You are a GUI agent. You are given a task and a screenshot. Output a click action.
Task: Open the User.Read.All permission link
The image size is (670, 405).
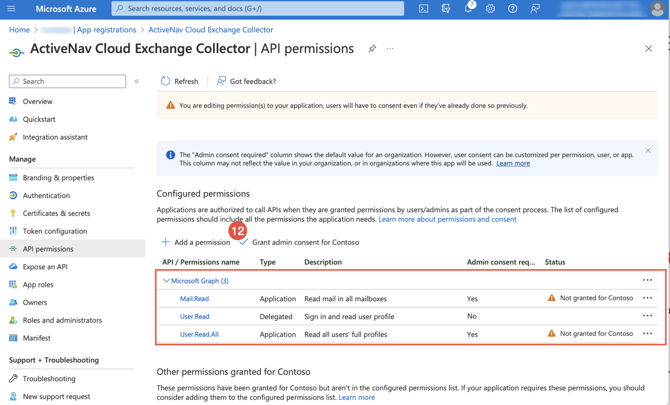pyautogui.click(x=199, y=334)
